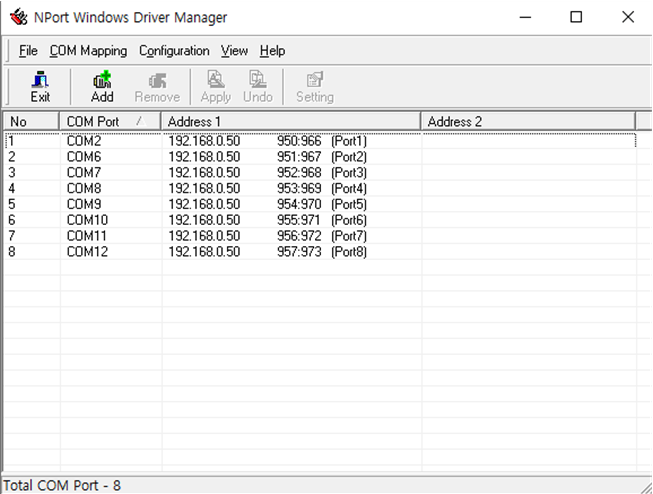
Task: Click the 950:966 port value
Action: [x=299, y=141]
